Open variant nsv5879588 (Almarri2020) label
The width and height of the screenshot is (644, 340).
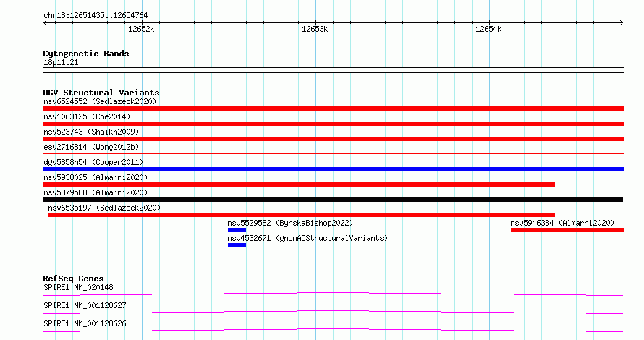(x=96, y=192)
